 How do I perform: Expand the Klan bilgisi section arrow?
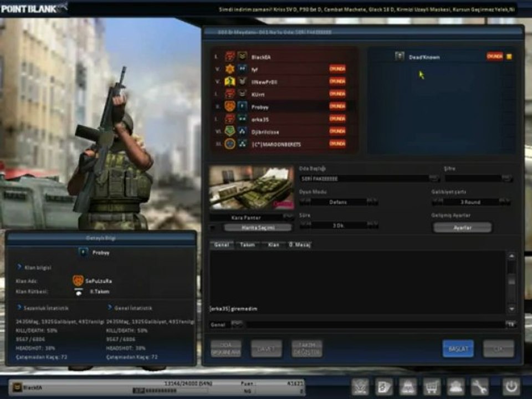click(x=19, y=267)
